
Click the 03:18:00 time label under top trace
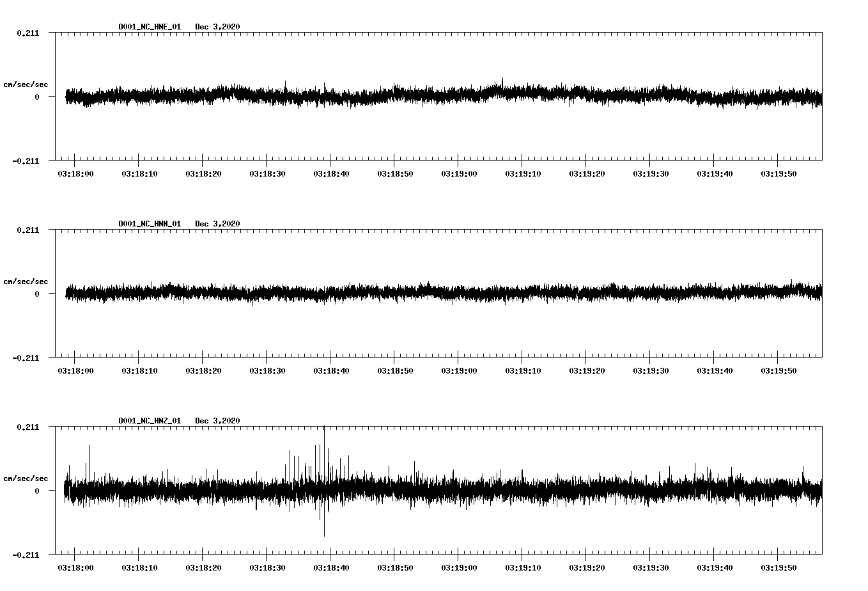75,172
